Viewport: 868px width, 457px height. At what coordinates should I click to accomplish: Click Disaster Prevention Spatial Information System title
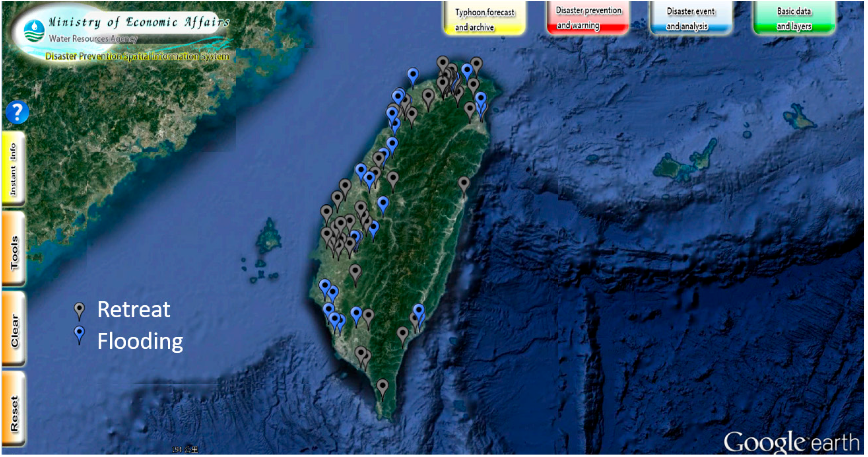pyautogui.click(x=137, y=56)
